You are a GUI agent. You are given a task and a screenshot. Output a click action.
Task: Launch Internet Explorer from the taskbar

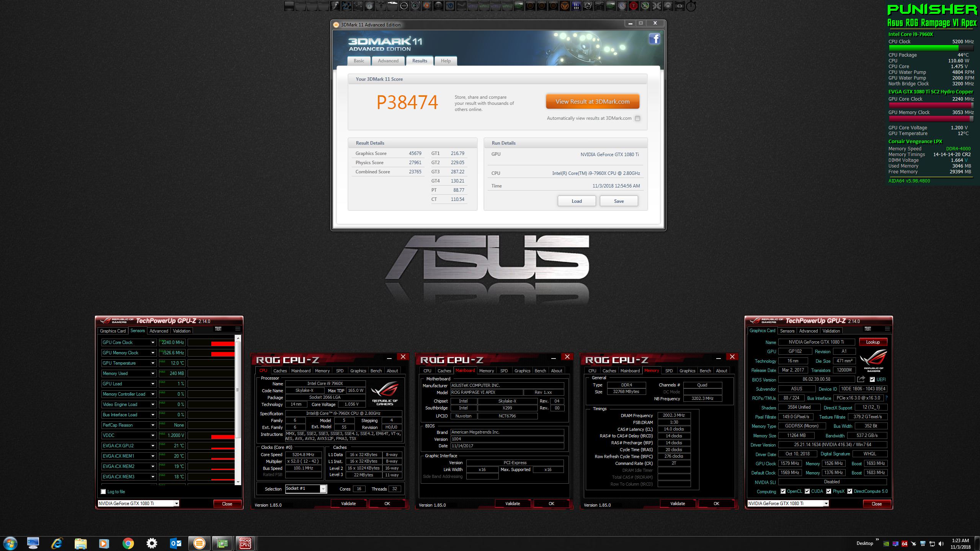[57, 543]
